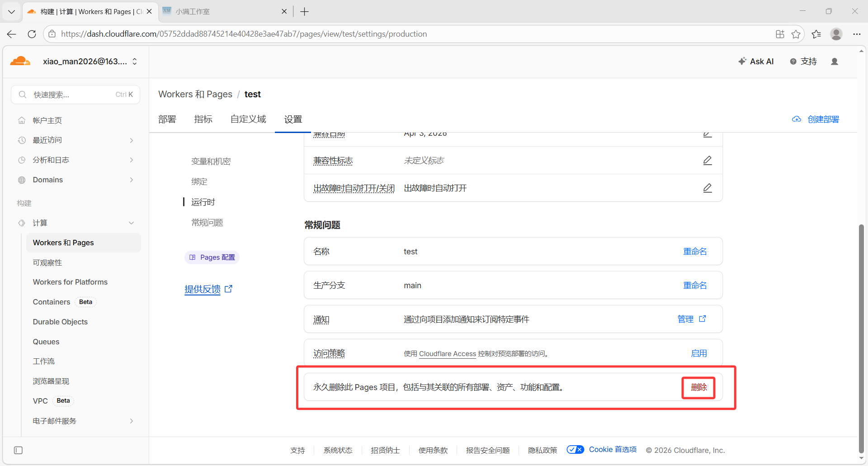Open the user profile icon in header
Screen dimensions: 868x466
click(x=834, y=62)
